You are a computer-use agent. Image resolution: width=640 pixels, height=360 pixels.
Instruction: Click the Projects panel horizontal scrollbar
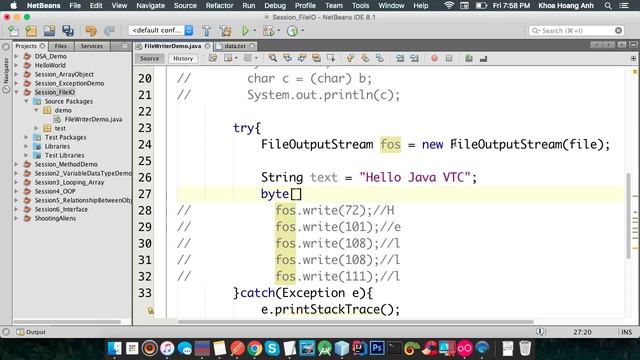point(67,322)
